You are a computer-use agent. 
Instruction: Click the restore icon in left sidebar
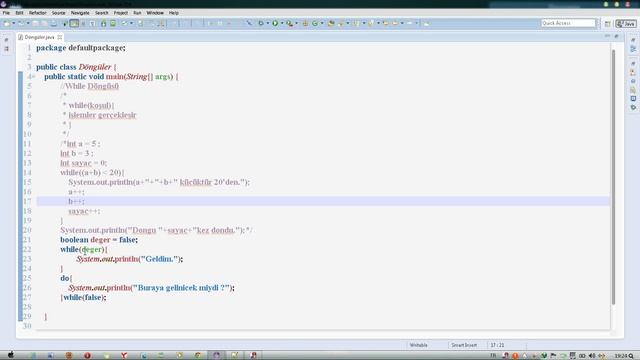tap(7, 40)
